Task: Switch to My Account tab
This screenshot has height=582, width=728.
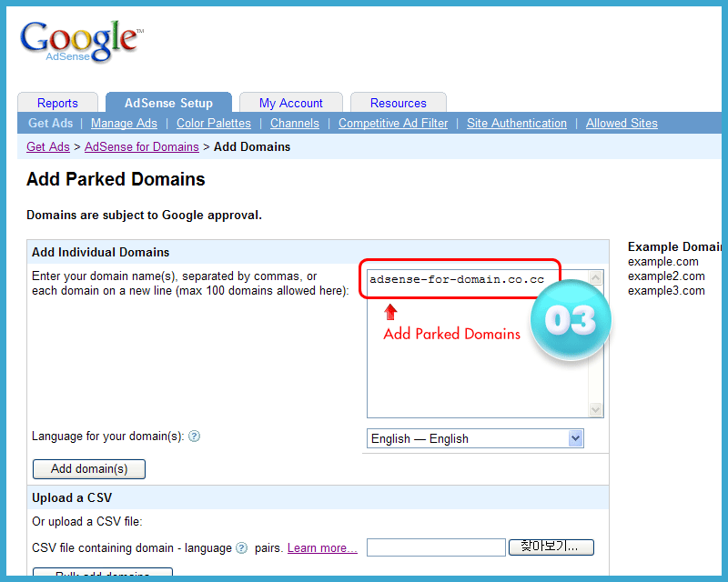Action: coord(290,103)
